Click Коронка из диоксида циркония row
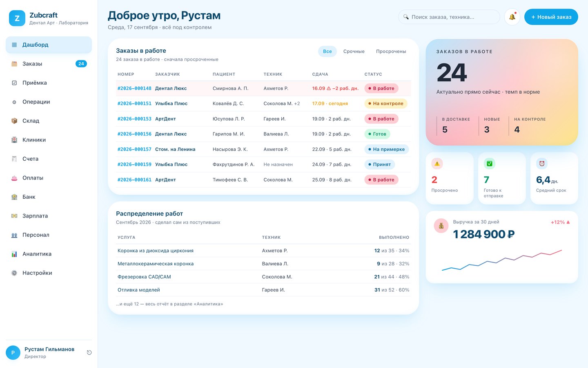588x368 pixels. [263, 251]
